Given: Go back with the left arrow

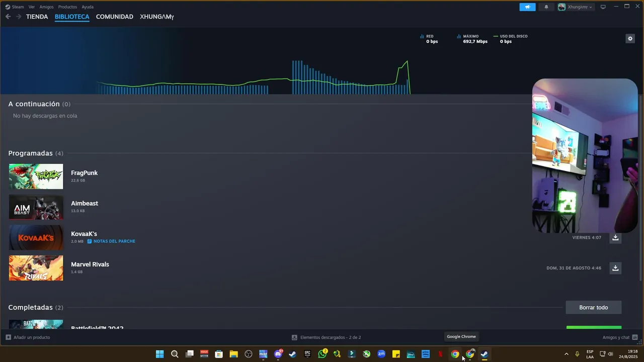Looking at the screenshot, I should 8,17.
